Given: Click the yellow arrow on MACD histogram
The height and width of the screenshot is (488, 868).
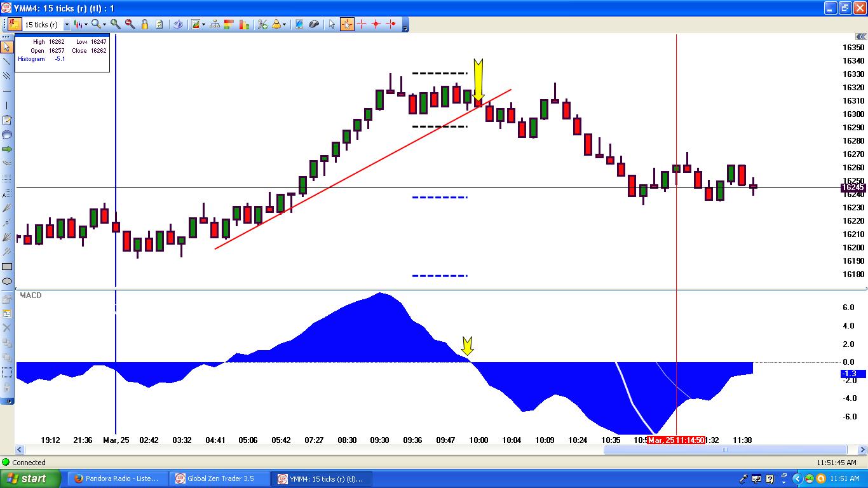Looking at the screenshot, I should (468, 346).
